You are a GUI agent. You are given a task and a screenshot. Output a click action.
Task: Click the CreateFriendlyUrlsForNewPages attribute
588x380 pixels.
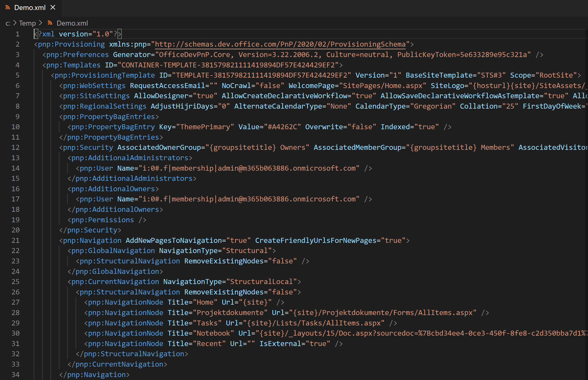[316, 241]
